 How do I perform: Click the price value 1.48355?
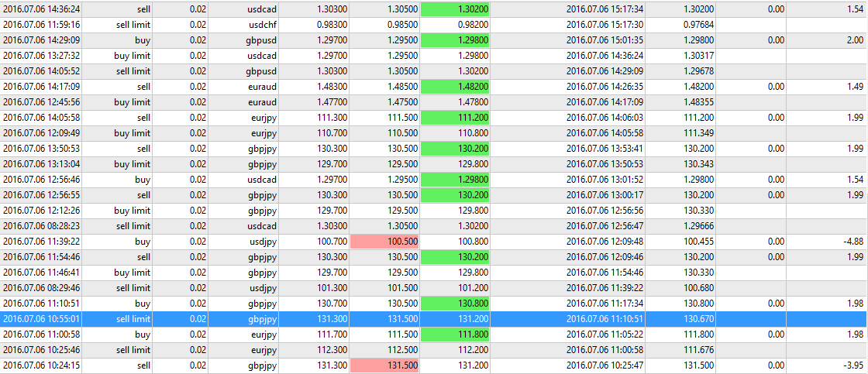click(698, 102)
